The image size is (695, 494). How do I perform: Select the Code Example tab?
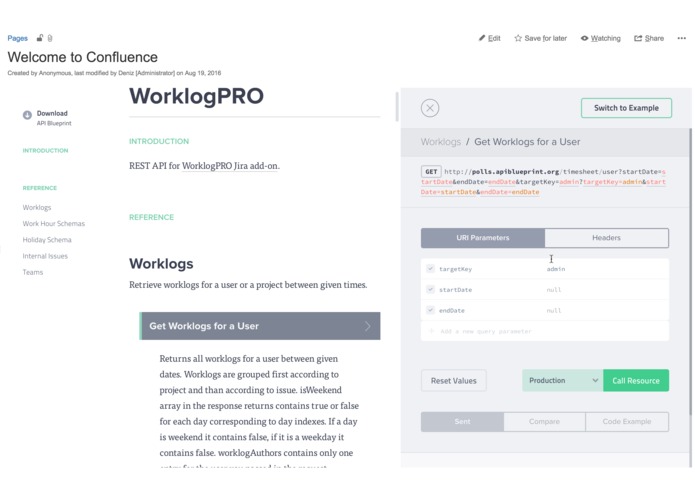(627, 422)
